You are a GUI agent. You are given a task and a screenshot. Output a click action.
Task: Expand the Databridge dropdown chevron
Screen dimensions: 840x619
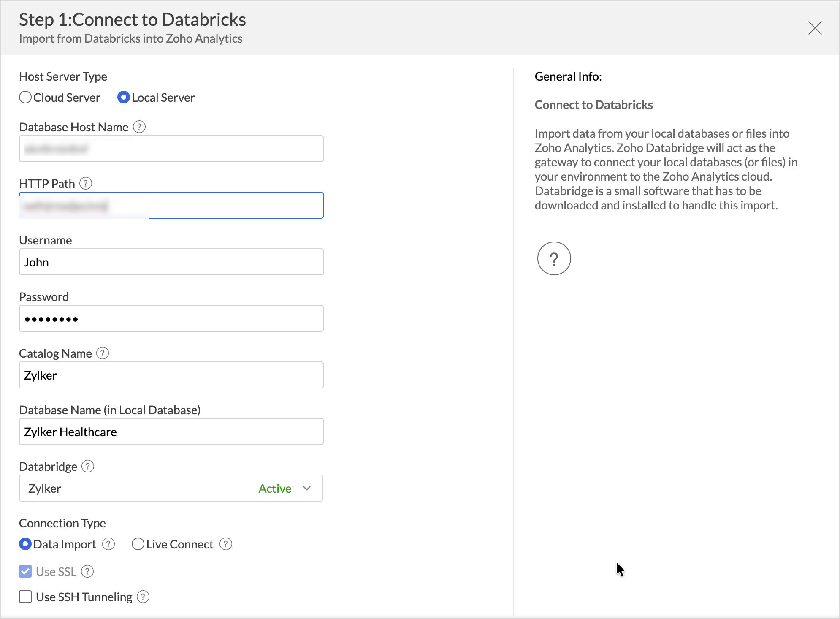tap(307, 488)
